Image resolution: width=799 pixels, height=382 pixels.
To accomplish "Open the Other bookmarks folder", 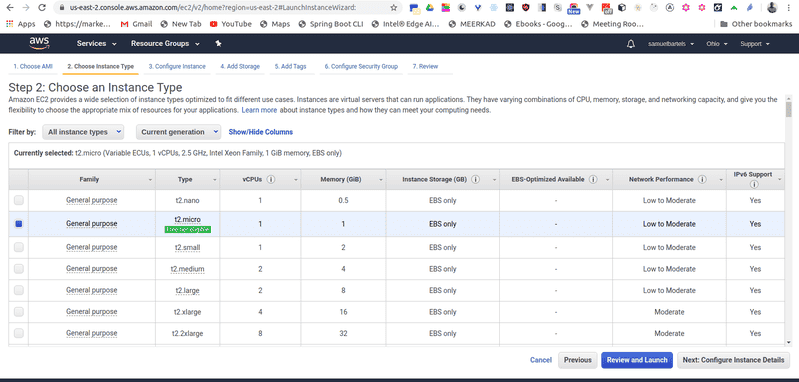I will point(756,24).
